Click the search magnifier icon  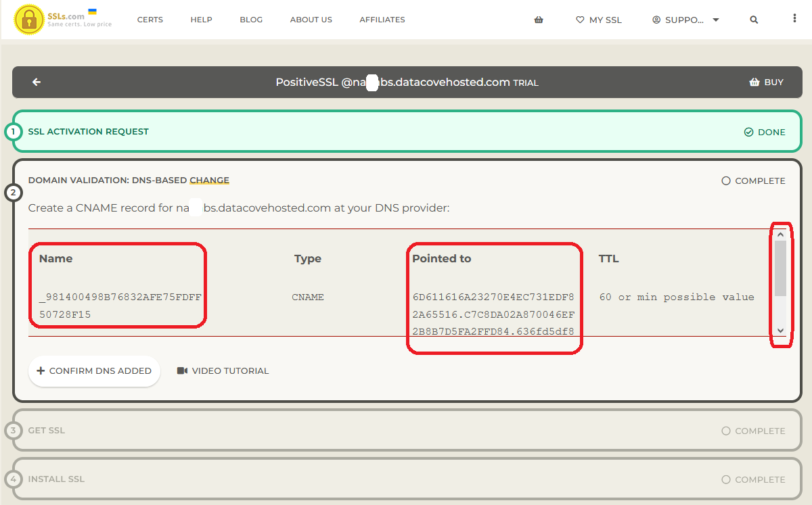(754, 20)
